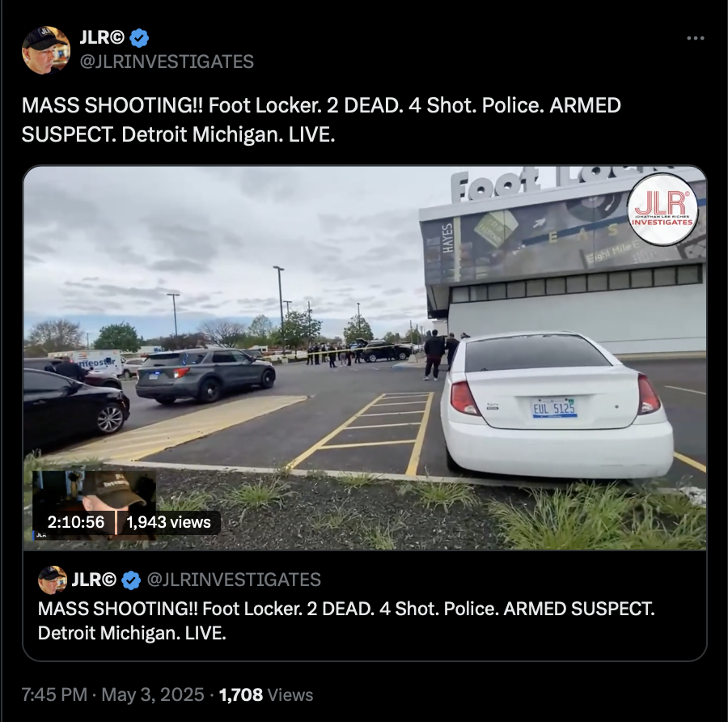728x722 pixels.
Task: Click the 7:45 PM · May 3, 2025 timestamp
Action: tap(112, 694)
